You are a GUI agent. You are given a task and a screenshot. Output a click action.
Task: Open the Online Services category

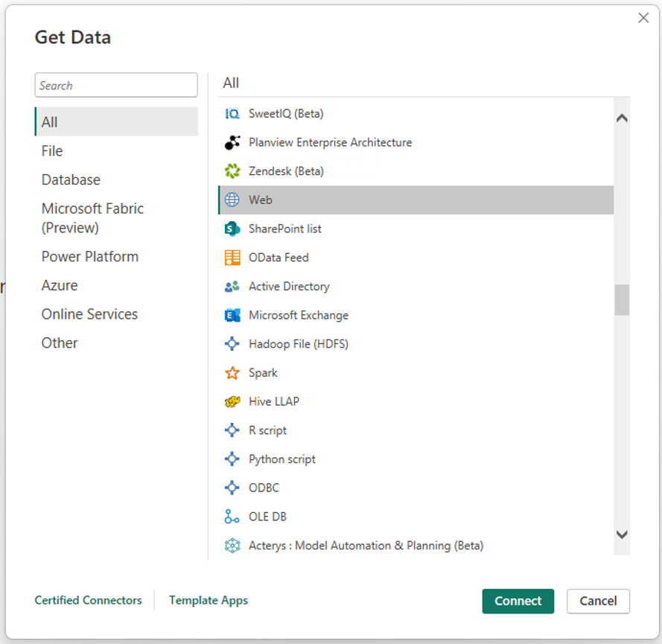[116, 314]
